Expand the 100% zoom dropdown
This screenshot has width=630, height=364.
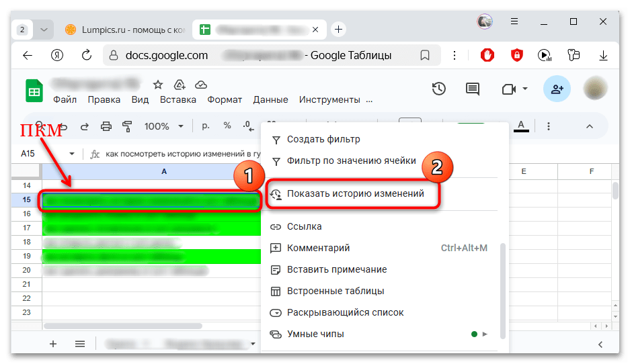163,126
